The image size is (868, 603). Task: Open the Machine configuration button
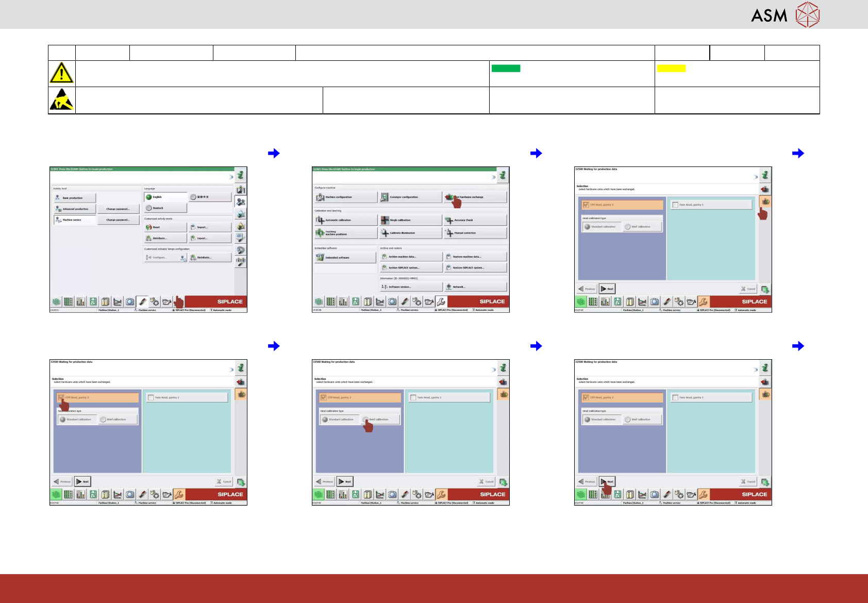[346, 197]
